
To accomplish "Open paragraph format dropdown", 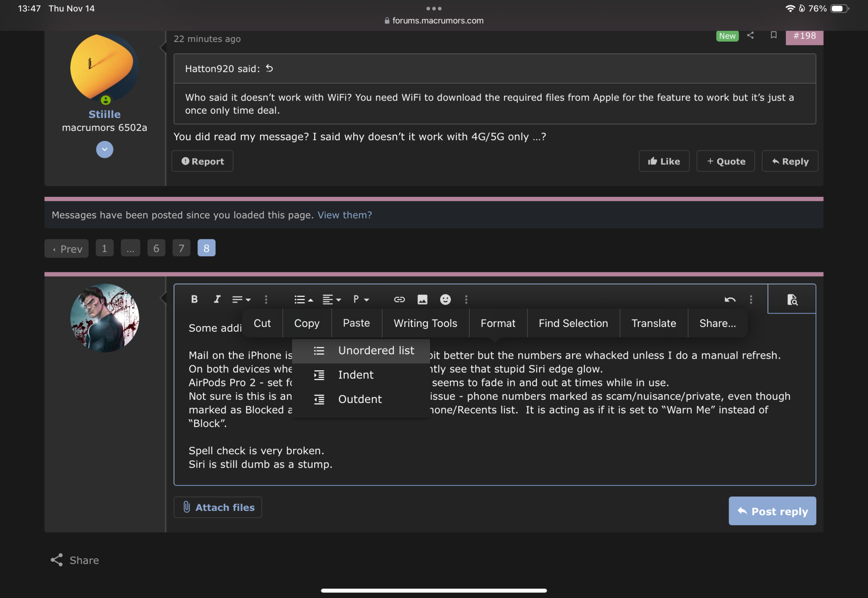I will pos(361,300).
